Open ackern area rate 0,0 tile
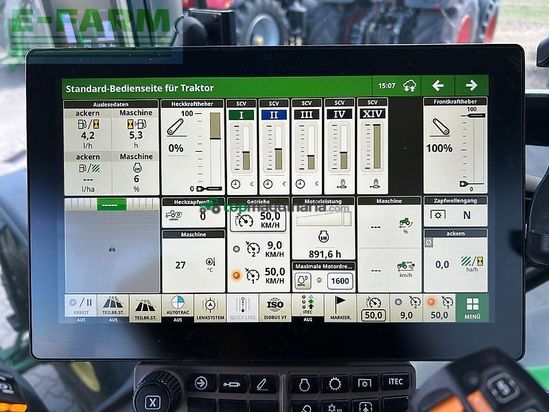The image size is (549, 412). point(455,260)
